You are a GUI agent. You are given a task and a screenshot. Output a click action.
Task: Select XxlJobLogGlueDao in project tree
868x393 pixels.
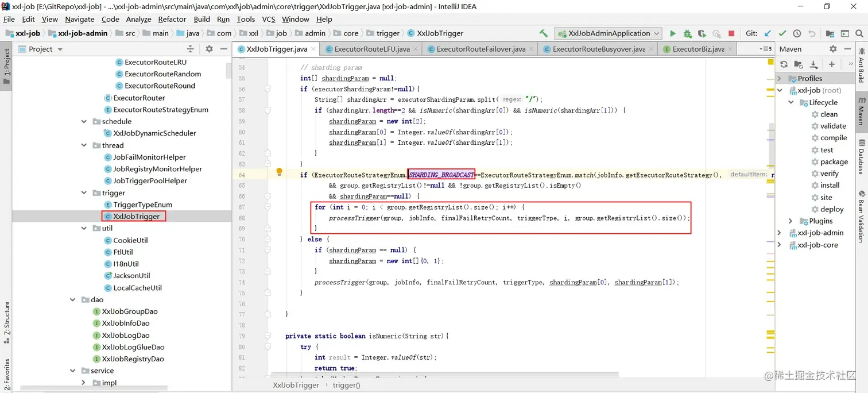[x=133, y=347]
